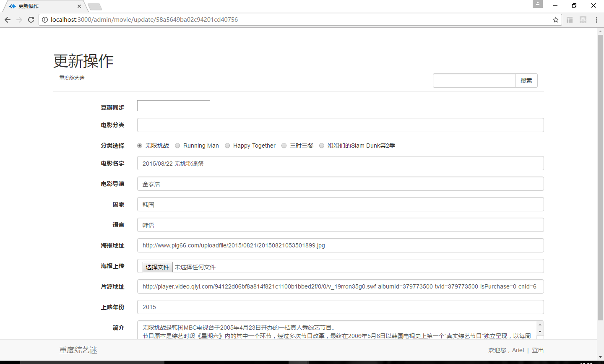Open a new browser tab

pos(95,6)
